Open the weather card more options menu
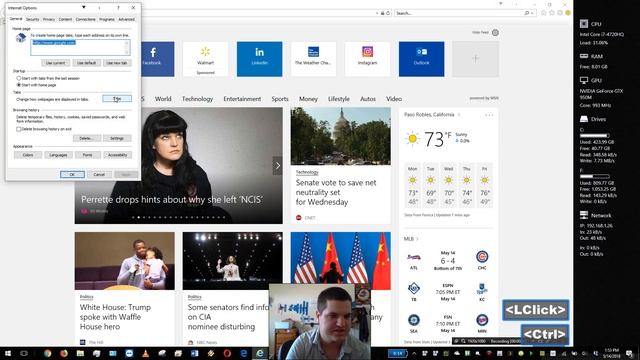640x360 pixels. (489, 115)
